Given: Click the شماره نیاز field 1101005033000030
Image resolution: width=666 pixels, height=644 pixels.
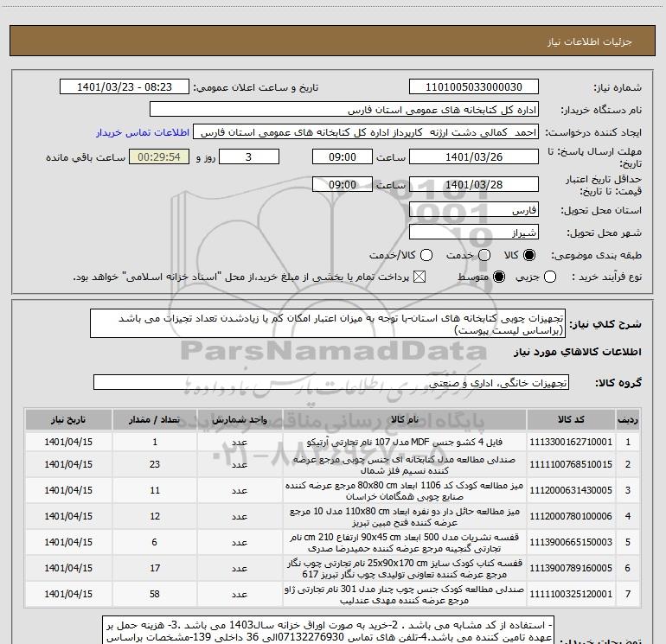Looking at the screenshot, I should [474, 87].
